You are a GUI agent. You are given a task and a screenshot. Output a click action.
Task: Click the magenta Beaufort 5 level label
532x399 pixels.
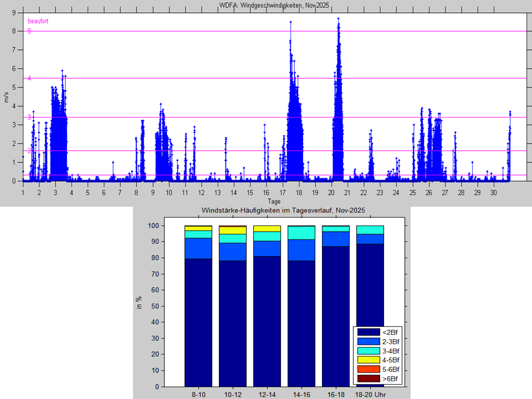29,32
